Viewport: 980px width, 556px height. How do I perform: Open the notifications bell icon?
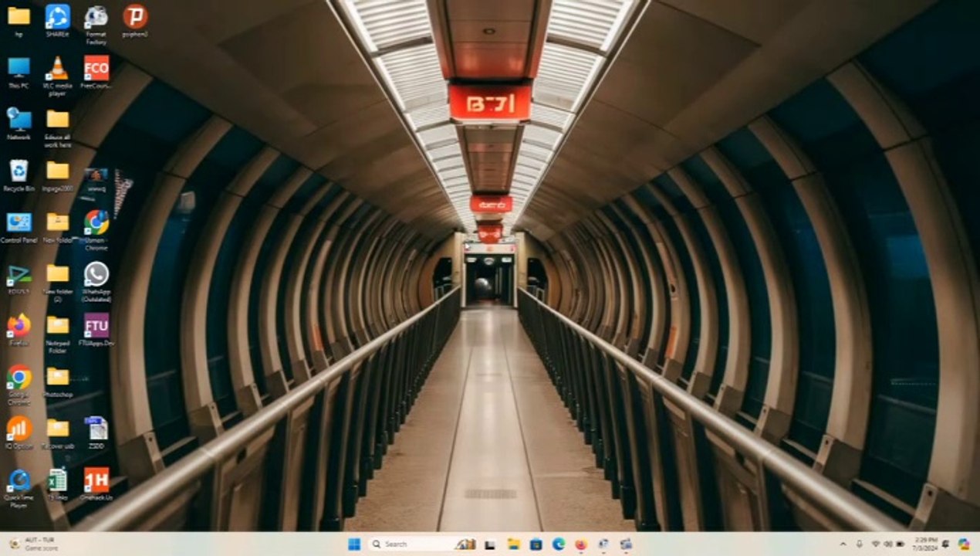(945, 544)
